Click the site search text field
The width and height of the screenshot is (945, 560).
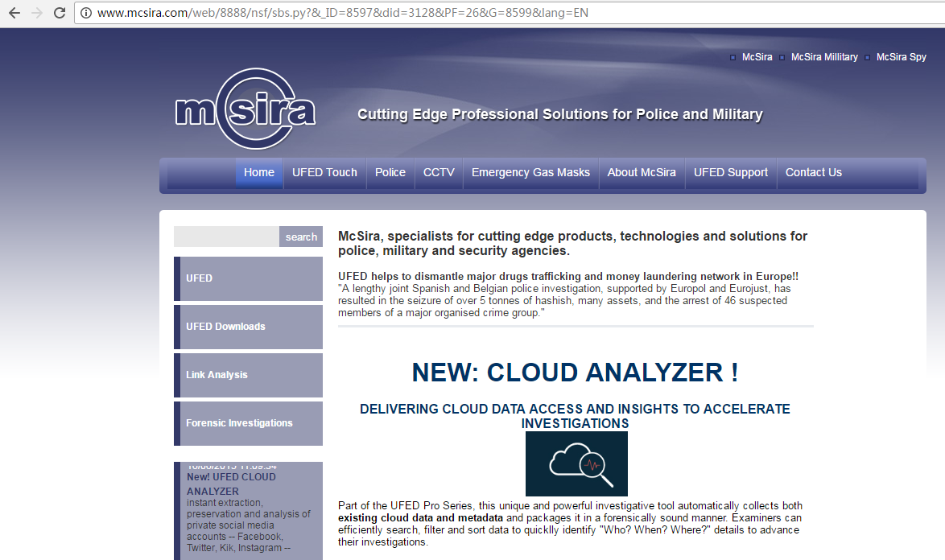pos(227,237)
